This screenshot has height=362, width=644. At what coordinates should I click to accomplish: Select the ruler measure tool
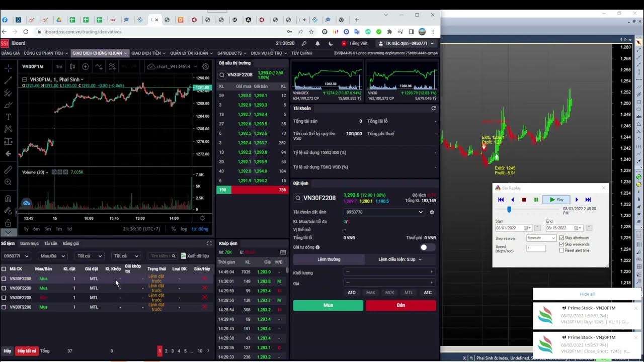click(x=8, y=170)
